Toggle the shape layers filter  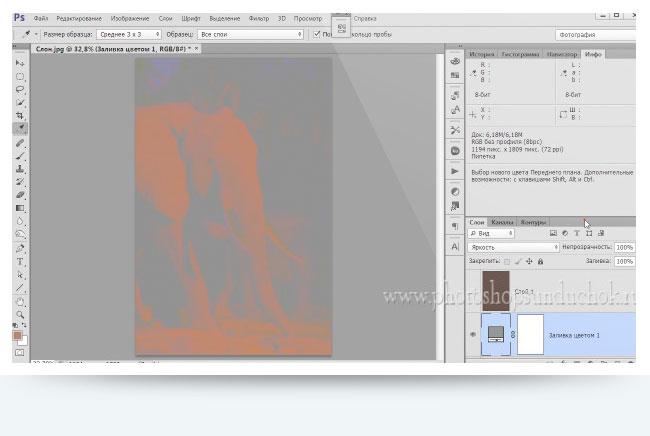tap(589, 233)
